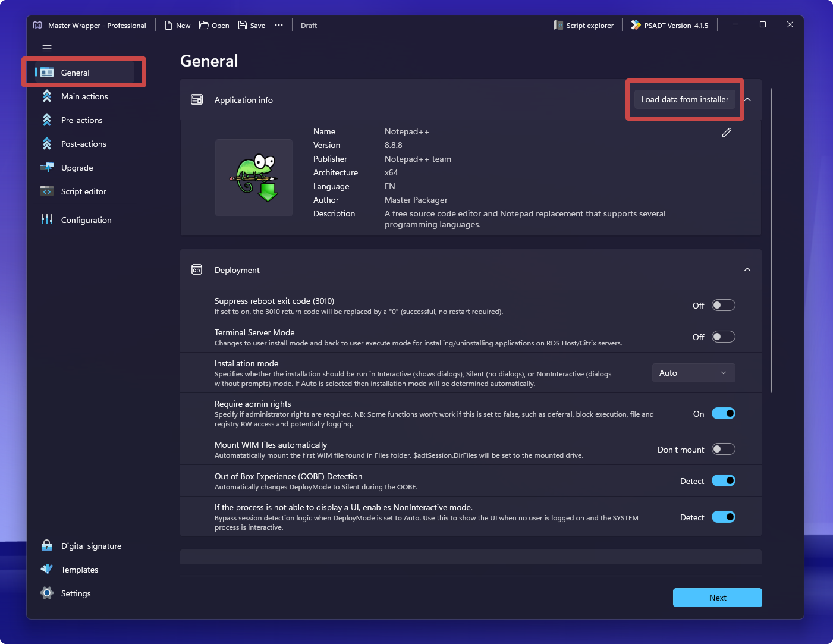Click the Save icon in toolbar

pos(243,25)
